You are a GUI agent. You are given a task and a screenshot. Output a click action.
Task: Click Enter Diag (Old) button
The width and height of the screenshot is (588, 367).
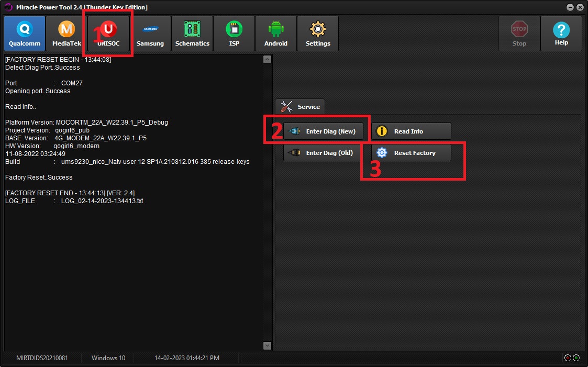[x=323, y=152]
